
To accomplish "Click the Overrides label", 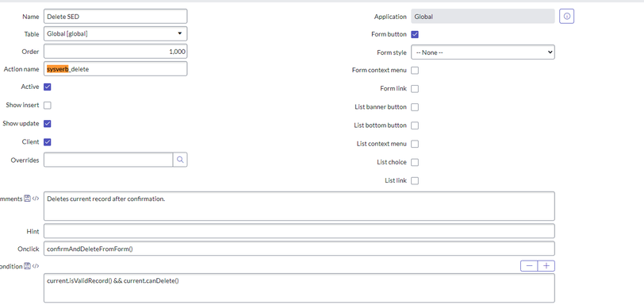I will [25, 160].
